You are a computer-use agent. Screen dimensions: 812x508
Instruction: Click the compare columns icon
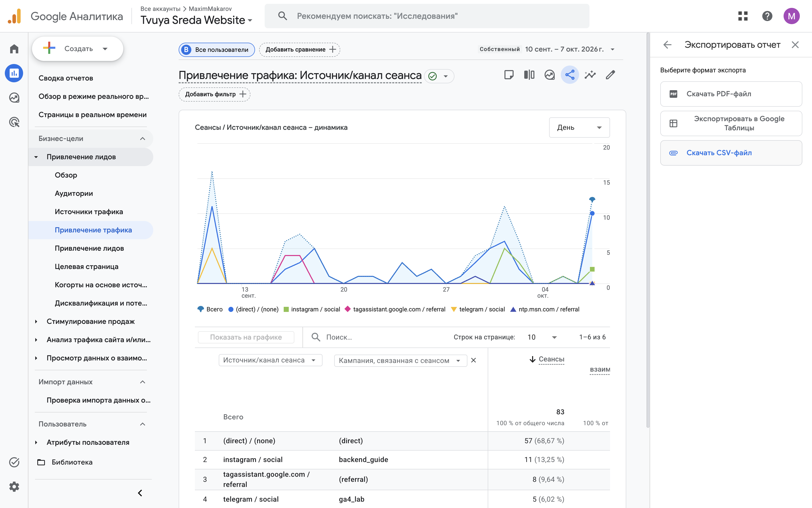(529, 75)
